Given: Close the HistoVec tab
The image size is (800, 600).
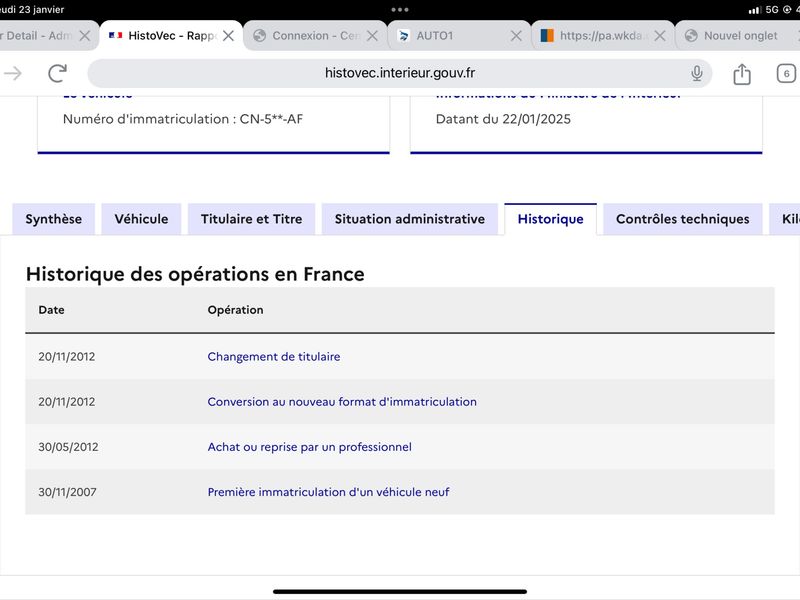Looking at the screenshot, I should (x=229, y=36).
